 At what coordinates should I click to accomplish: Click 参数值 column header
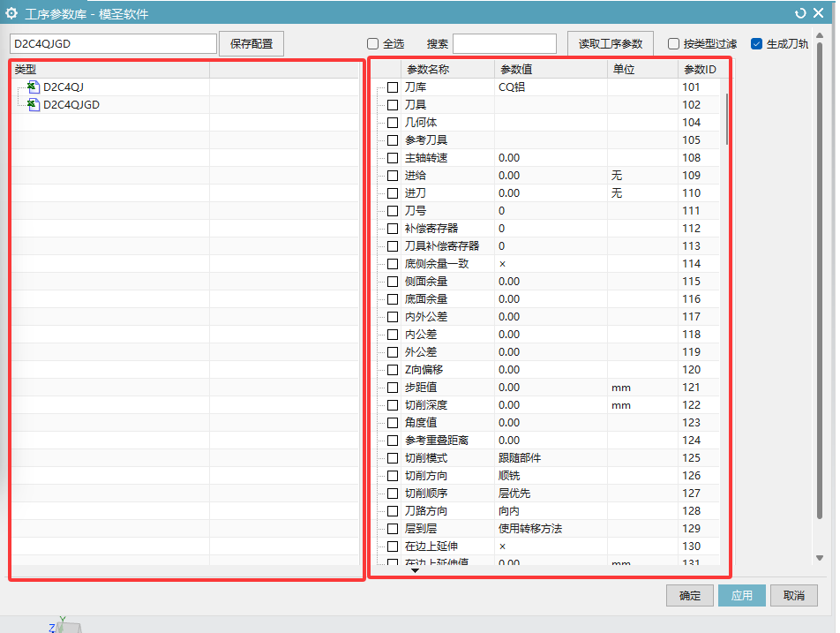click(551, 69)
